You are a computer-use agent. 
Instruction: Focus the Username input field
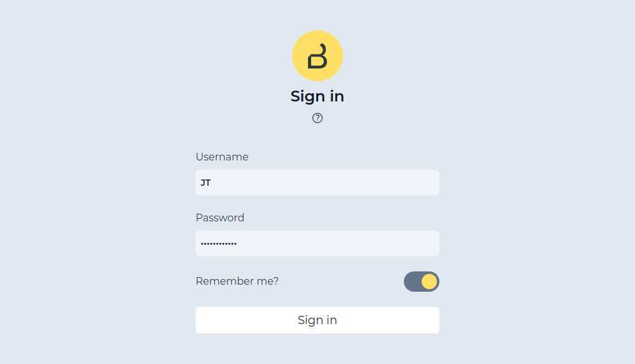tap(317, 183)
